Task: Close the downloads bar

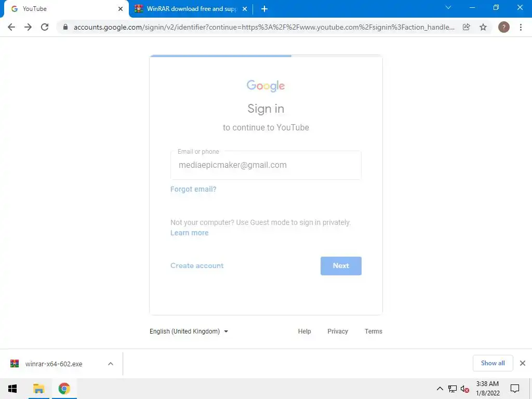Action: (523, 363)
